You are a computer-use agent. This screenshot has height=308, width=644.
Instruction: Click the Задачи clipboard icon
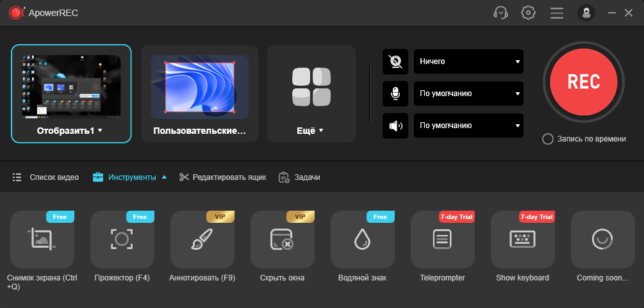click(x=284, y=177)
